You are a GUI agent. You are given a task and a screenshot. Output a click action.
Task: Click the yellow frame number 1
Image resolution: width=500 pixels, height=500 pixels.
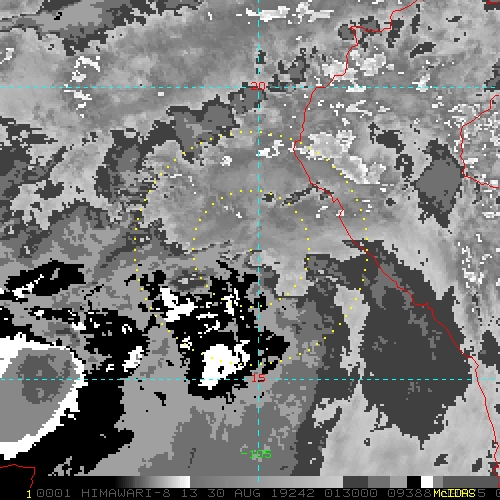coord(29,494)
